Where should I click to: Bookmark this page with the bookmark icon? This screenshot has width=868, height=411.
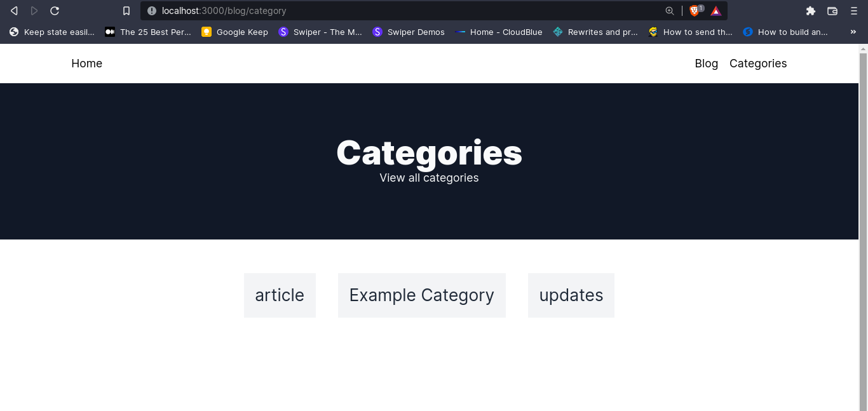pos(126,11)
